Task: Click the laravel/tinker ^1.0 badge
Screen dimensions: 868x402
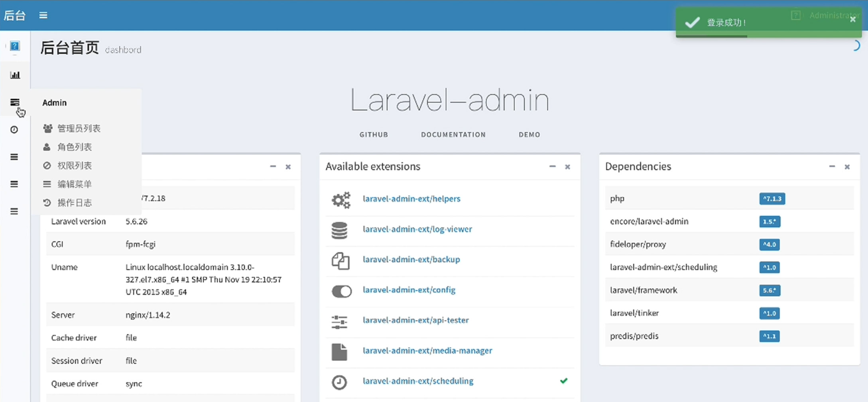Action: click(x=770, y=313)
